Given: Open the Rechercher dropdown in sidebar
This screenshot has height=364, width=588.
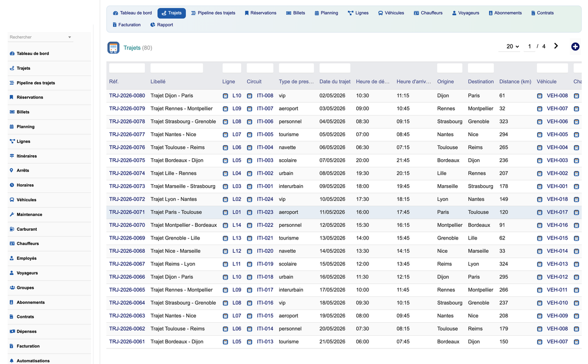Looking at the screenshot, I should pos(41,37).
